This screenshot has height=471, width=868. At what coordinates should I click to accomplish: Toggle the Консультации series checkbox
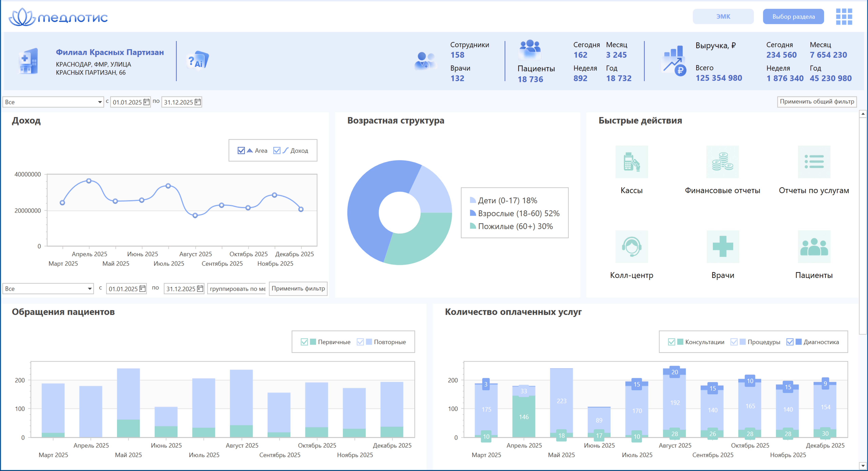click(x=671, y=342)
